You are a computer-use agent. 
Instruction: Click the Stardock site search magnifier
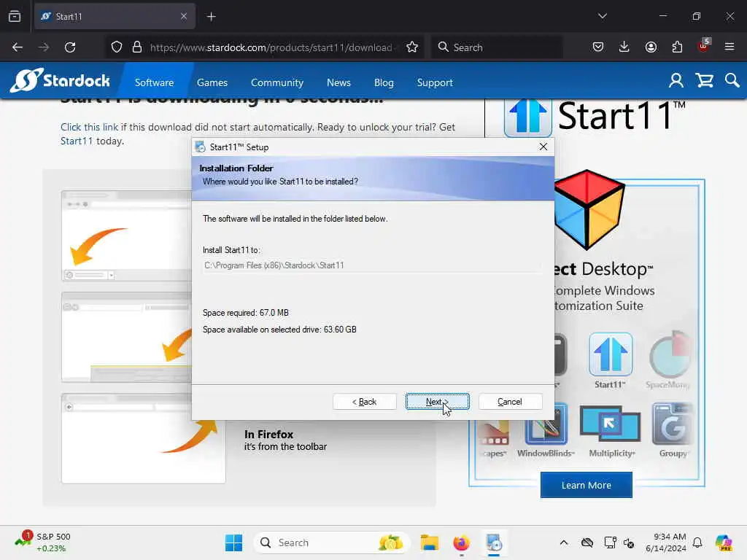point(732,80)
